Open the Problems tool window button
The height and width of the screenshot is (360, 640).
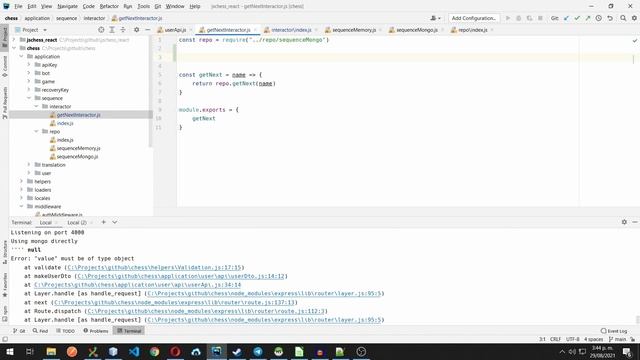coord(96,331)
